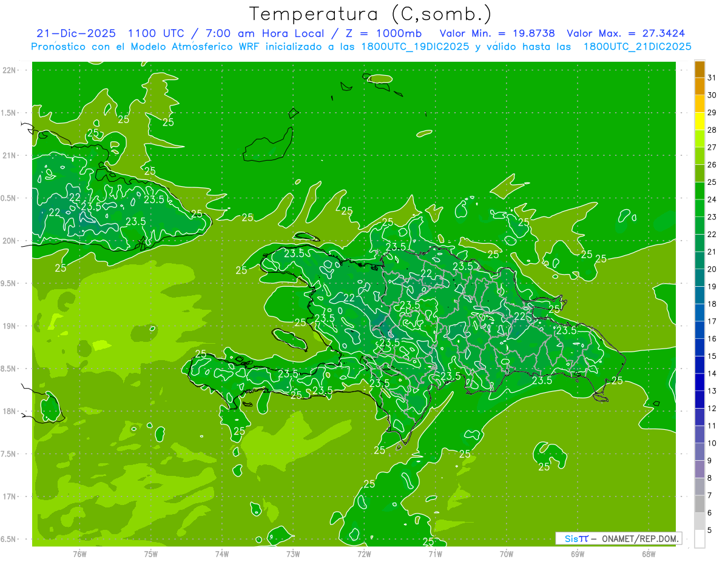
Task: Click the color scale label "28"
Action: 712,130
